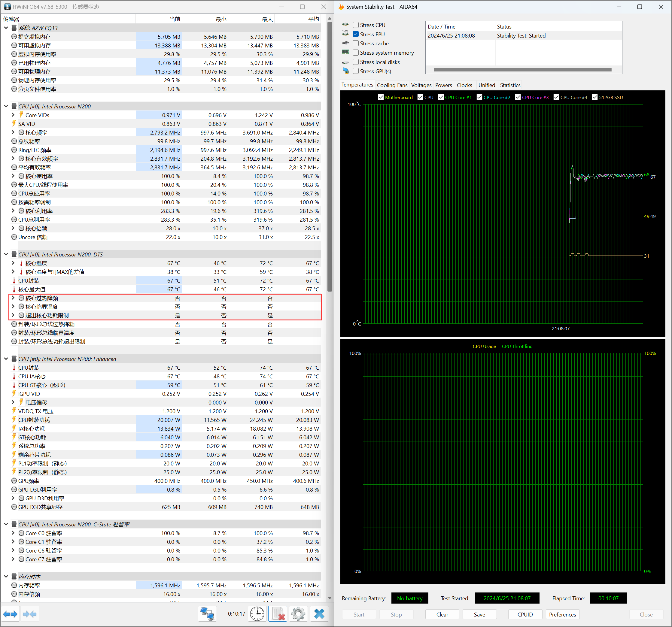Viewport: 672px width, 627px height.
Task: Open HWiNFO settings gear icon
Action: [298, 614]
